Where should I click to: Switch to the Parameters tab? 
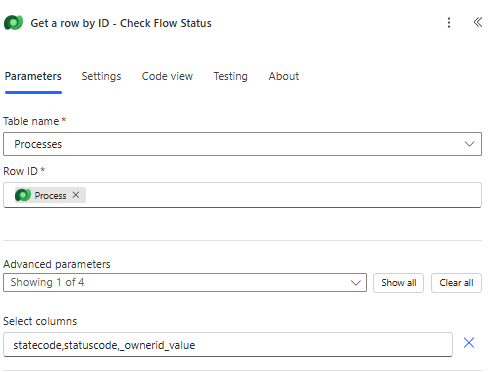click(x=33, y=76)
